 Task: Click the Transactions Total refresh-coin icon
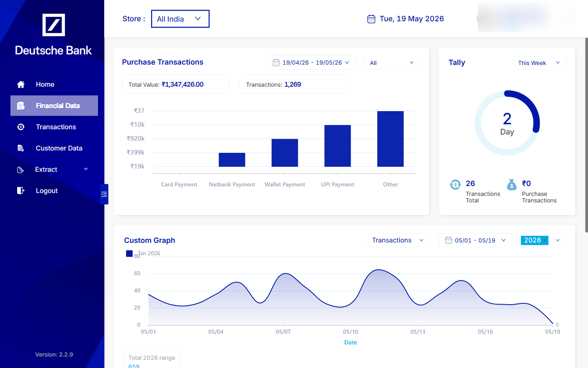tap(455, 185)
